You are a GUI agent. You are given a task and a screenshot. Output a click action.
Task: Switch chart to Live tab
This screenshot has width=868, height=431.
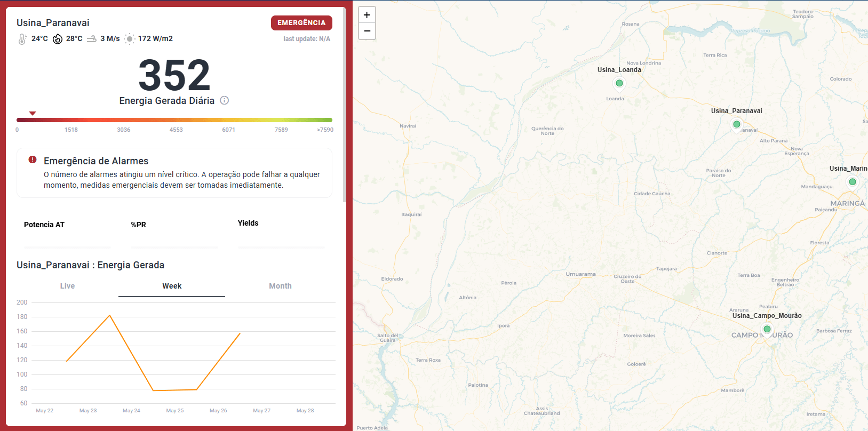point(67,286)
